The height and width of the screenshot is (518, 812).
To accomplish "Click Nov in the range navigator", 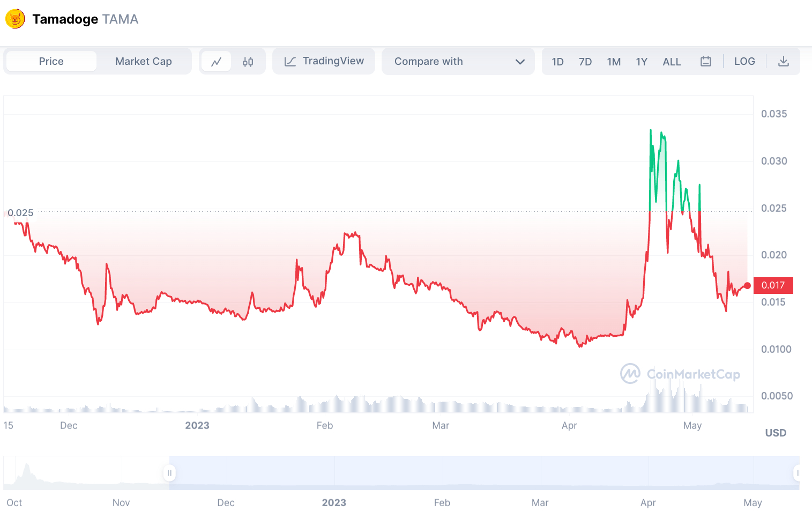I will 121,502.
